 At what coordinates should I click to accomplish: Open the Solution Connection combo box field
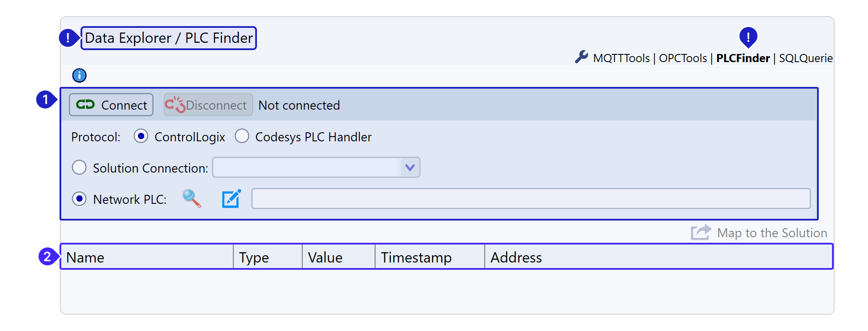pos(307,167)
